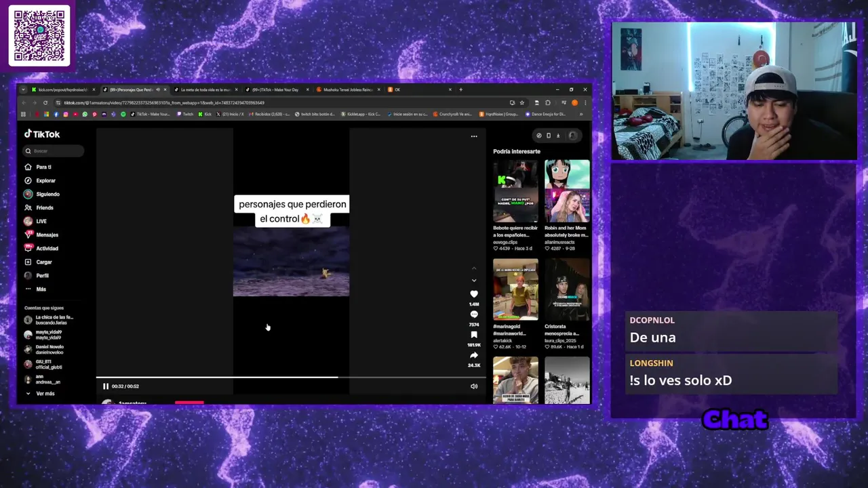Open the apps grid icon on bookmarks bar
Screen dimensions: 868x488
pos(23,114)
